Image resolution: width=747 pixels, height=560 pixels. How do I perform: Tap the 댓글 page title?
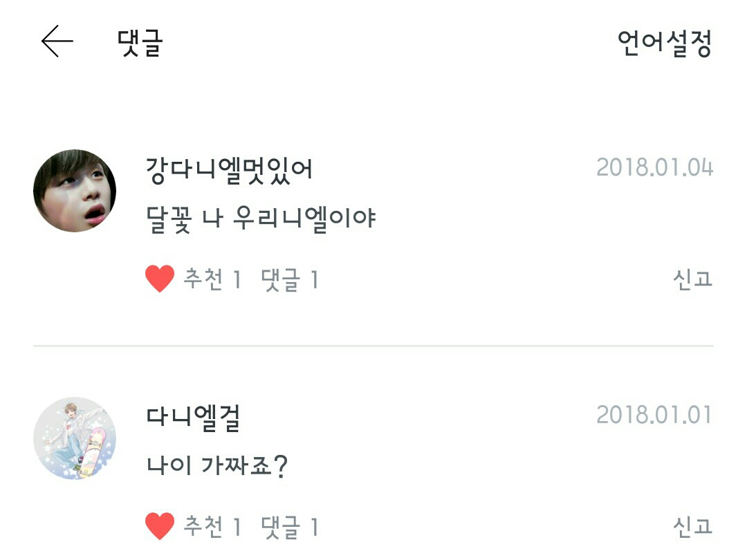pos(140,43)
